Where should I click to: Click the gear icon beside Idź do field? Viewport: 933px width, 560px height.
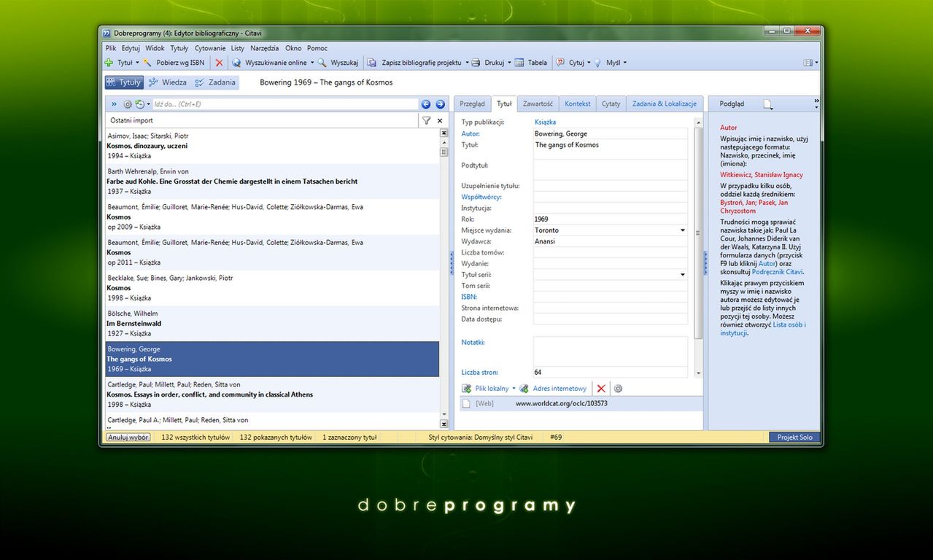(x=128, y=104)
